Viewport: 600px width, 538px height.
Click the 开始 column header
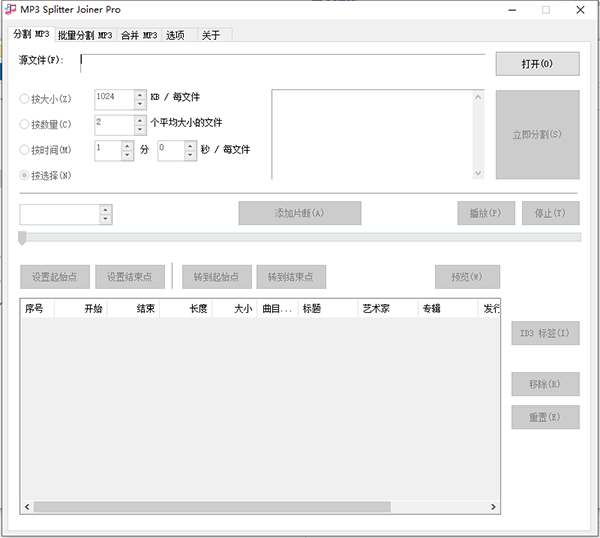[81, 308]
